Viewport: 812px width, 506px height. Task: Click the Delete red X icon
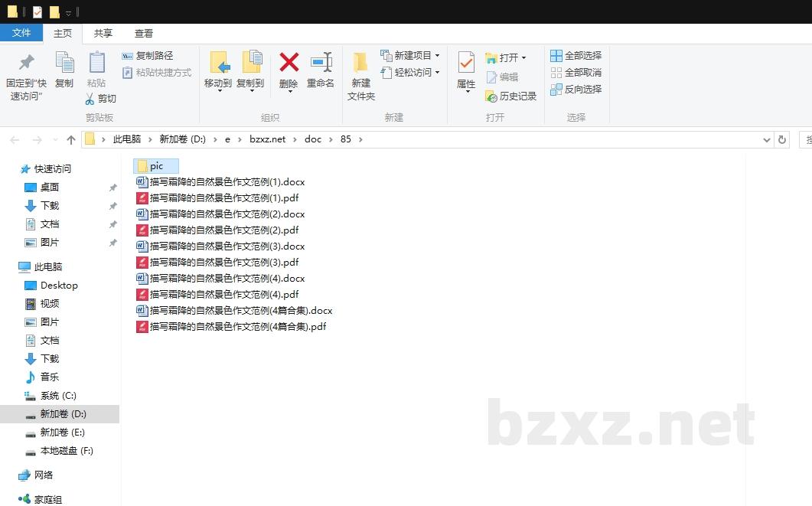point(289,63)
